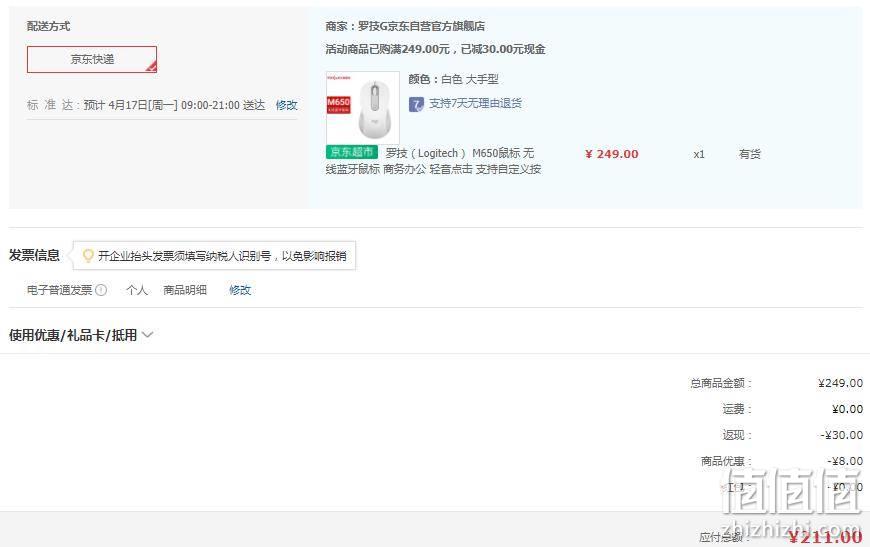Click the 电子普通发票 label
The height and width of the screenshot is (547, 870).
[59, 290]
